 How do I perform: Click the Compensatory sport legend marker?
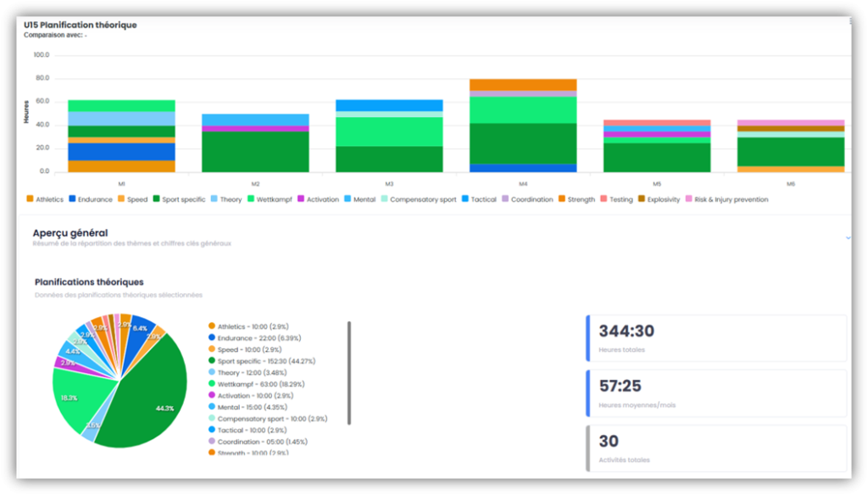(x=384, y=200)
